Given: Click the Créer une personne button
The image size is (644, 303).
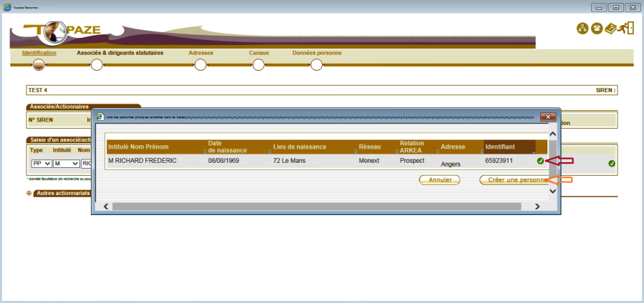Looking at the screenshot, I should point(513,180).
